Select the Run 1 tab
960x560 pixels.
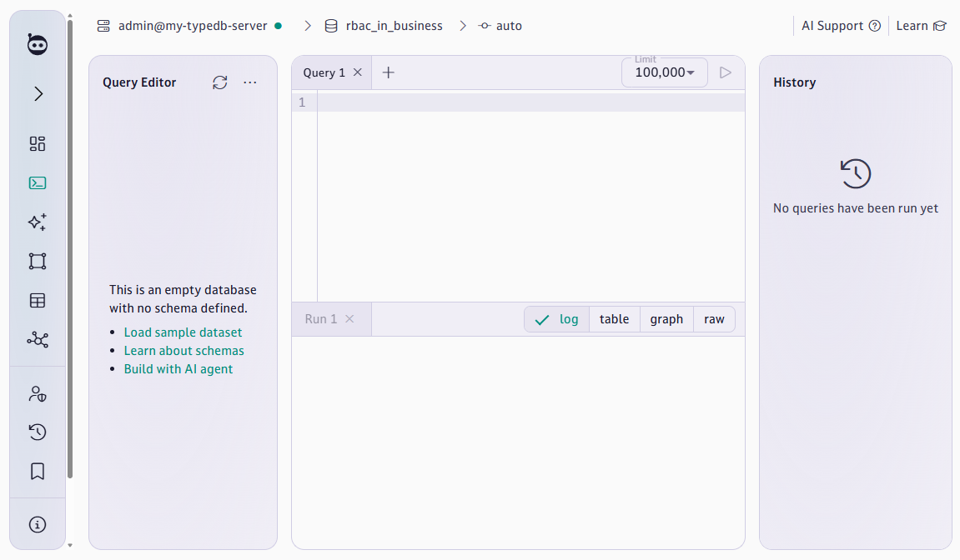321,319
